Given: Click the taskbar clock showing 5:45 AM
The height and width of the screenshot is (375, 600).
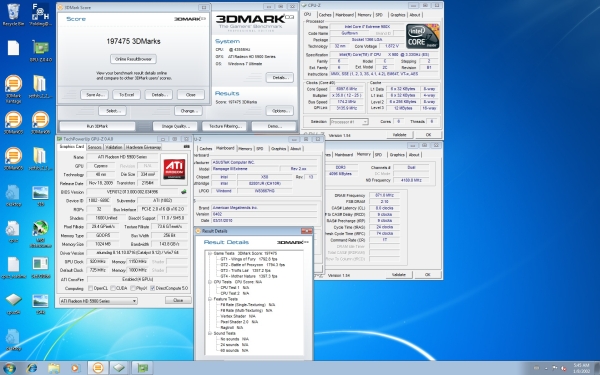Looking at the screenshot, I should (581, 368).
